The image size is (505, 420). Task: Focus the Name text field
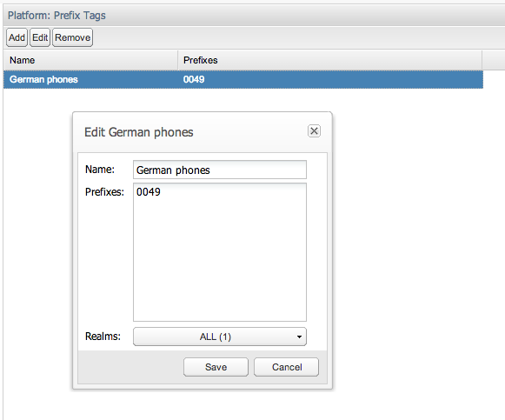(x=220, y=170)
